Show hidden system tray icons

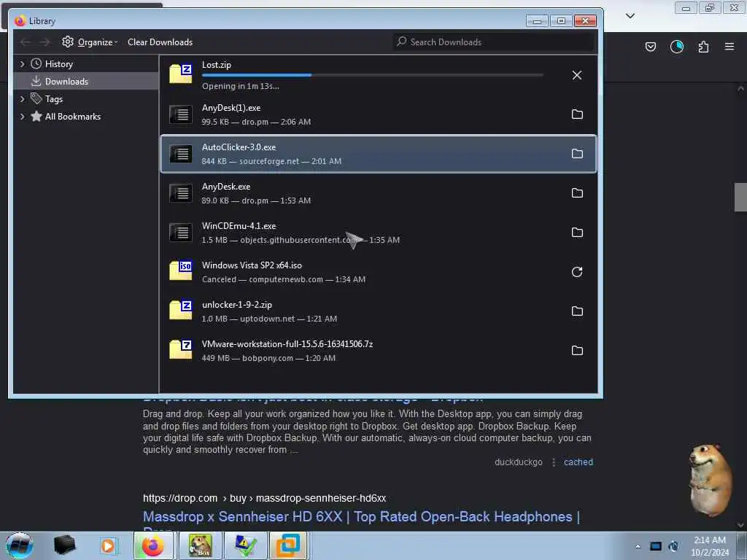[x=638, y=546]
